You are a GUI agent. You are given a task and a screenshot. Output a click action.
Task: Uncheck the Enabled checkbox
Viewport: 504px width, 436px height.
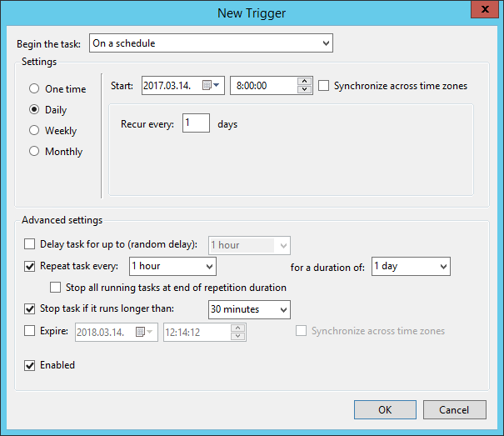(31, 365)
